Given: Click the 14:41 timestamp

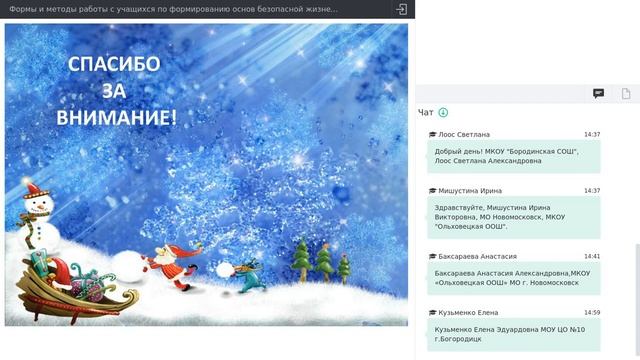Looking at the screenshot, I should [x=592, y=256].
